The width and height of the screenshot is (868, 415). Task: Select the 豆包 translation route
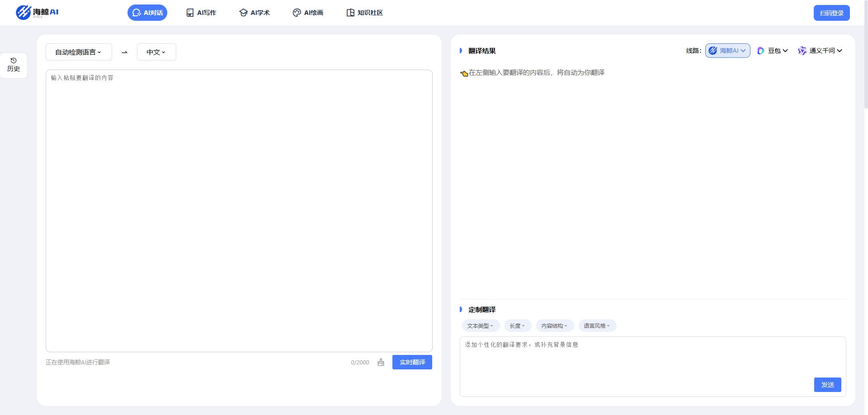click(x=773, y=51)
